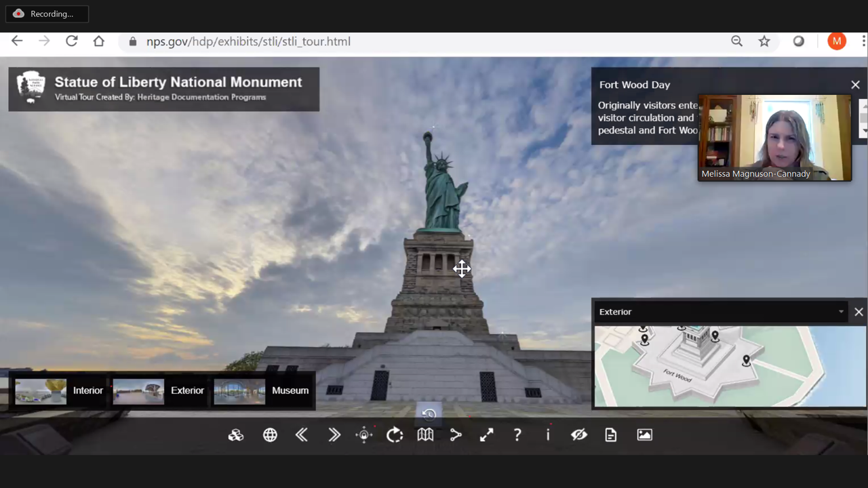Toggle hotspot visibility with crossed-eye icon
This screenshot has height=488, width=868.
pyautogui.click(x=578, y=435)
